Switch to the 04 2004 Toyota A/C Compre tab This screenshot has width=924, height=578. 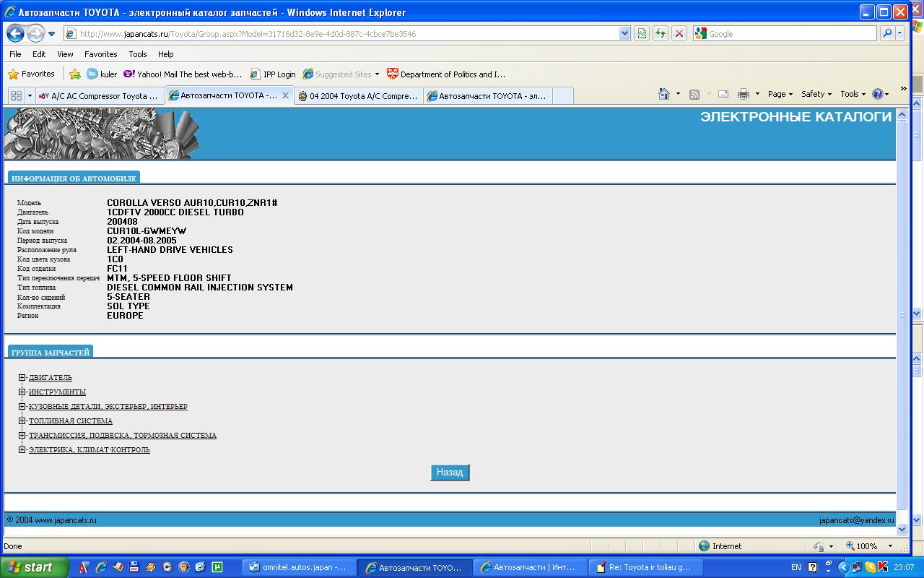(x=359, y=95)
